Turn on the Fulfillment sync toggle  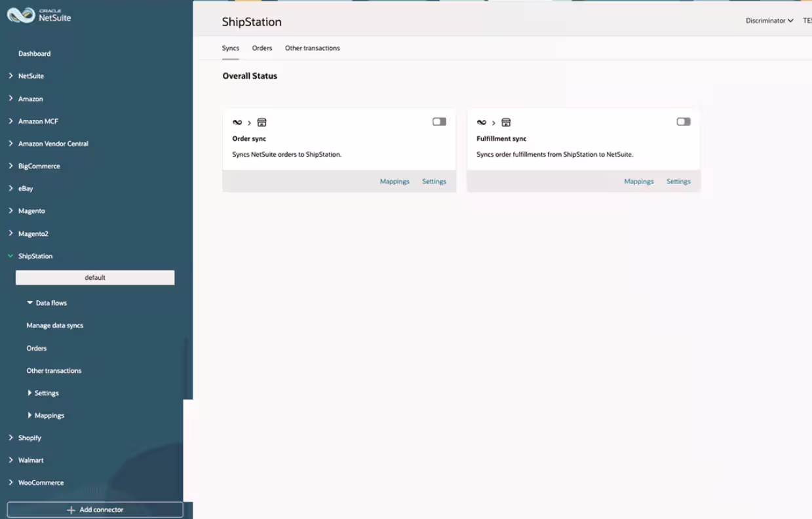coord(684,122)
